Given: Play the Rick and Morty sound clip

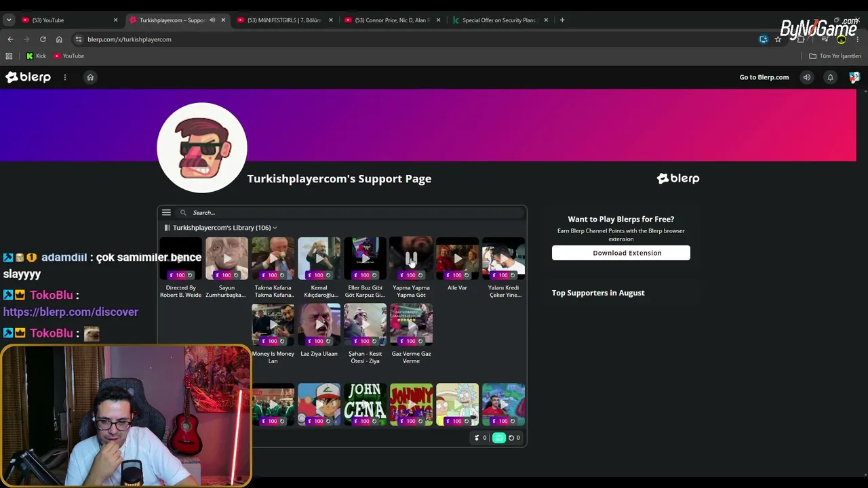Looking at the screenshot, I should click(x=457, y=405).
